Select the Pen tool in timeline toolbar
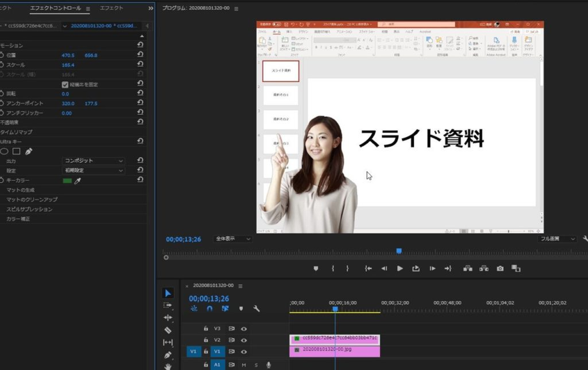 168,355
